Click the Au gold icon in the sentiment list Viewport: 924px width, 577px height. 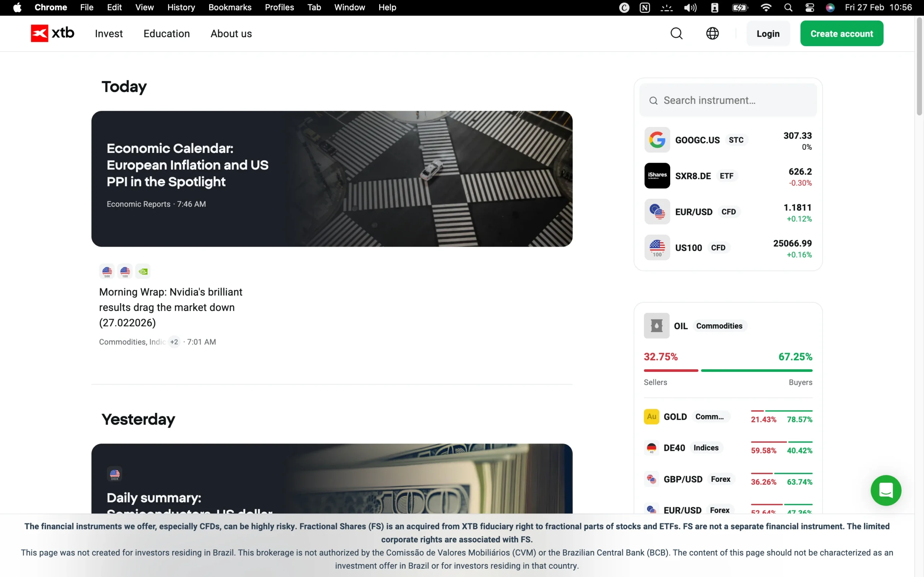tap(651, 416)
